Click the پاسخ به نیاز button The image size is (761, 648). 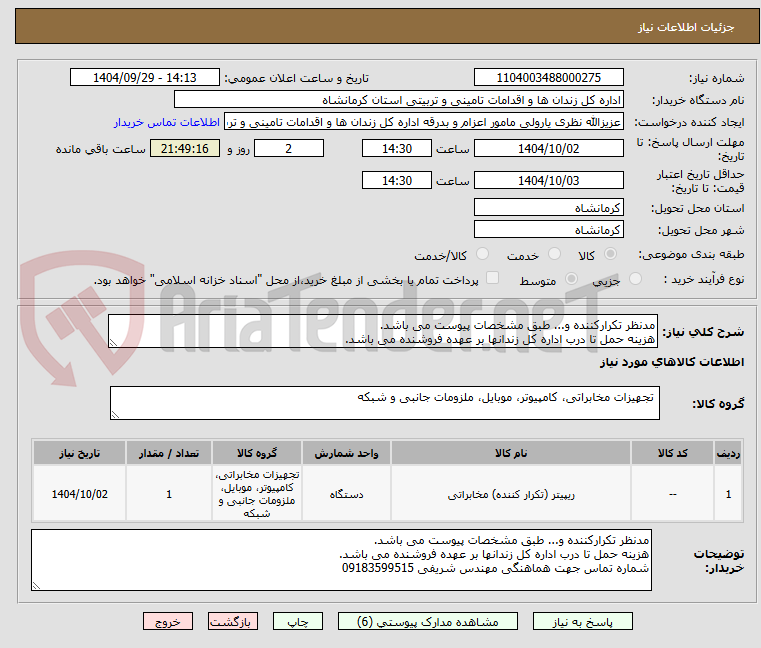click(x=582, y=621)
